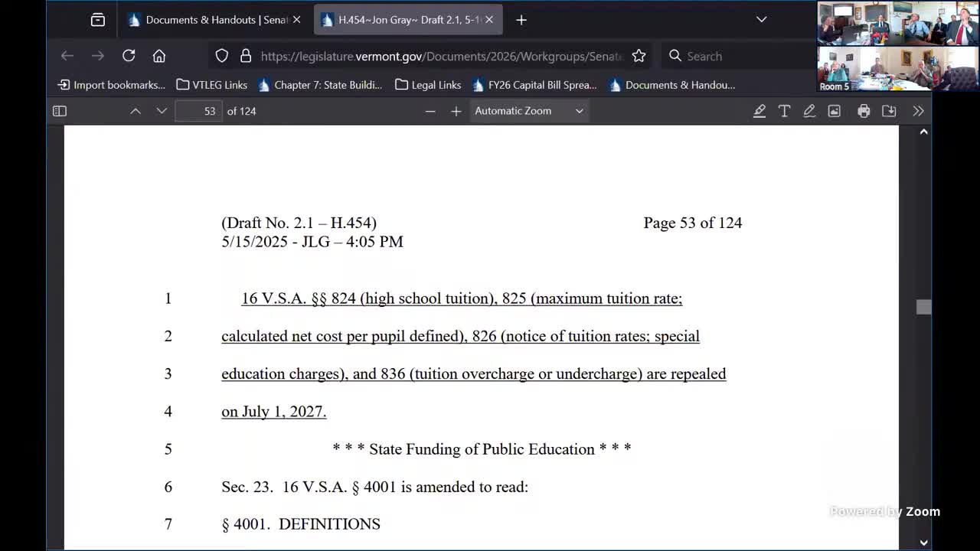
Task: Open the tab list dropdown
Action: 761,19
